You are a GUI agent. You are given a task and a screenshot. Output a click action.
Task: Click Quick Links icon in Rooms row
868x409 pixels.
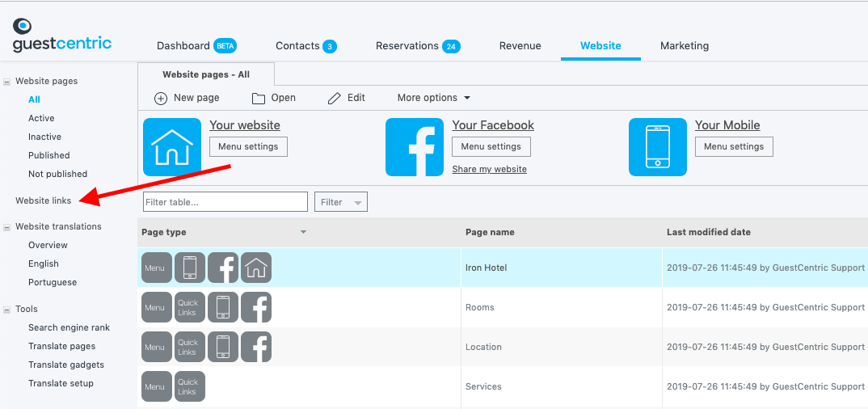(190, 307)
